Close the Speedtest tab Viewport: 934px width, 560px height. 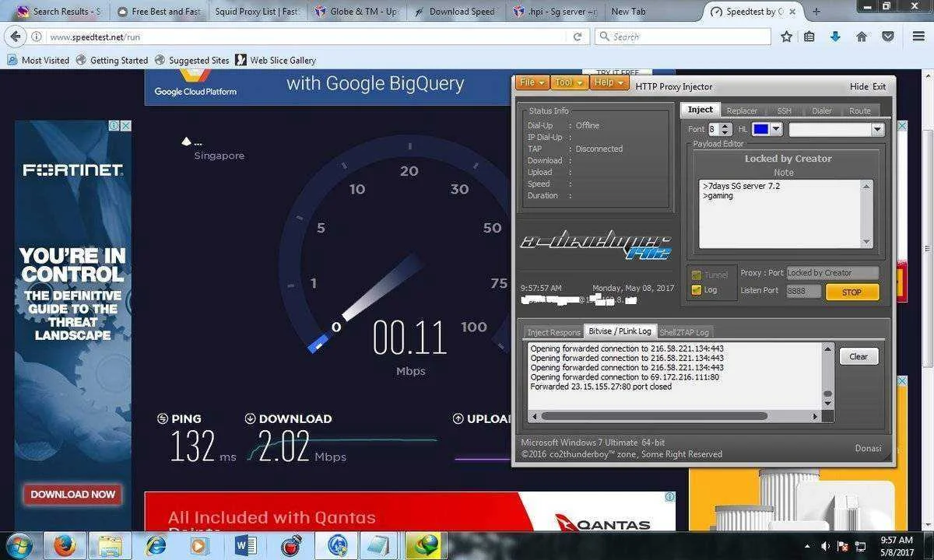(x=792, y=12)
